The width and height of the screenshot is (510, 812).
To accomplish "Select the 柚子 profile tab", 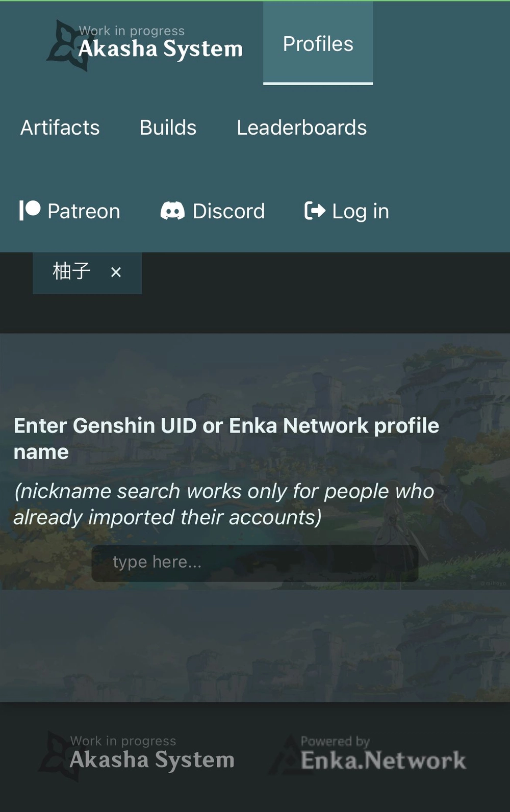I will (x=71, y=271).
